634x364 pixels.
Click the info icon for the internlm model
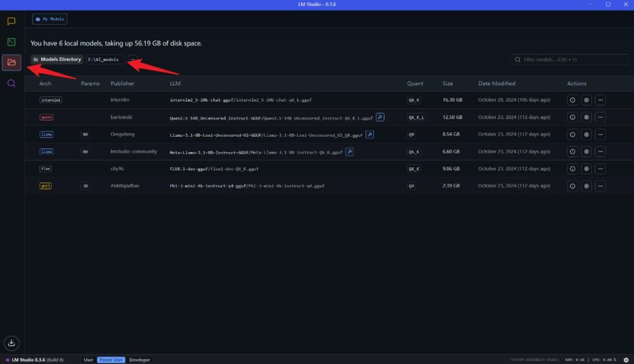572,100
